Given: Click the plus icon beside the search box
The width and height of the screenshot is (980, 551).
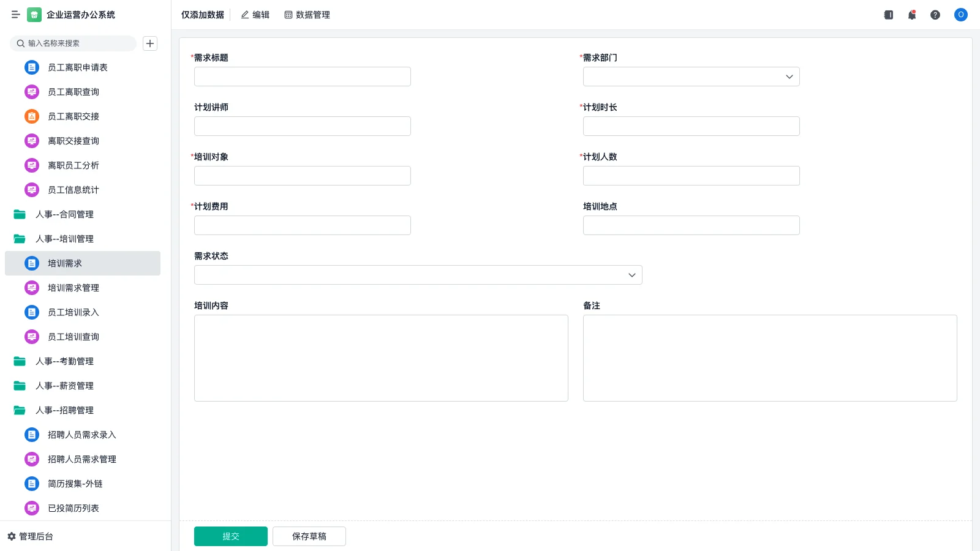Looking at the screenshot, I should (150, 43).
